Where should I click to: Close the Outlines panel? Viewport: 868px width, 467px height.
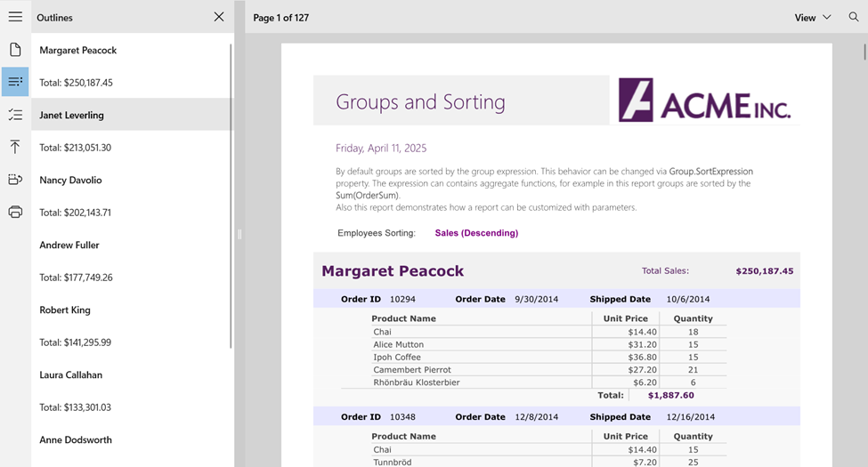tap(219, 17)
